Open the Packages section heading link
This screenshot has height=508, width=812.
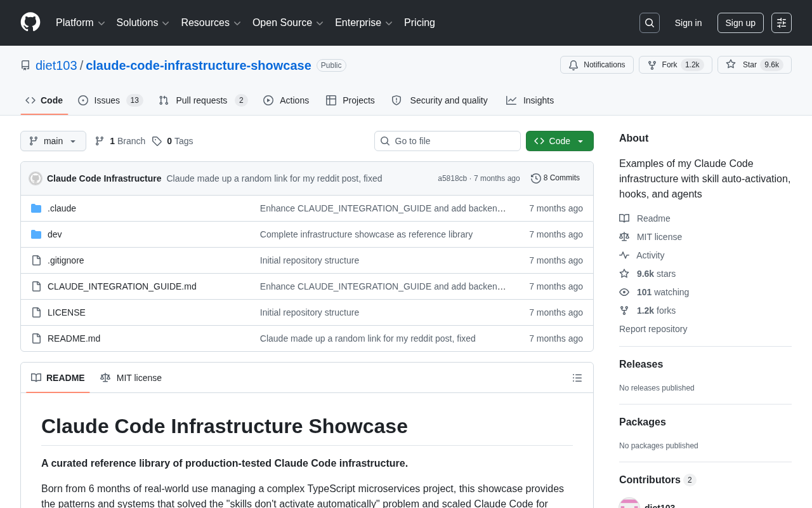pyautogui.click(x=643, y=422)
